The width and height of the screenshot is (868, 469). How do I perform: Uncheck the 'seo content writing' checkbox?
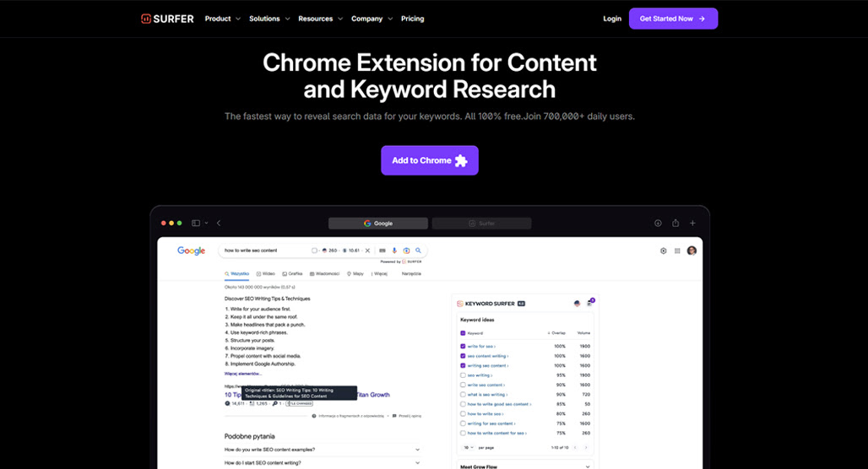[x=463, y=356]
